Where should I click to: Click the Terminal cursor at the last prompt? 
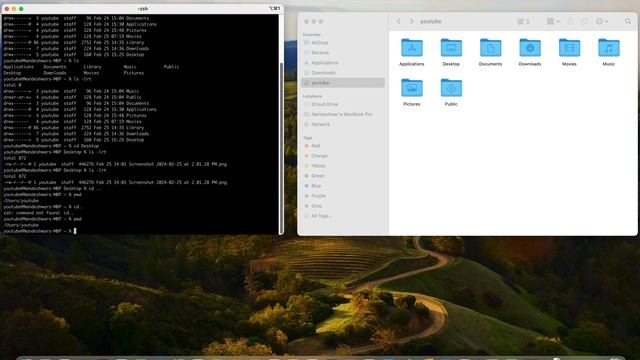(75, 231)
